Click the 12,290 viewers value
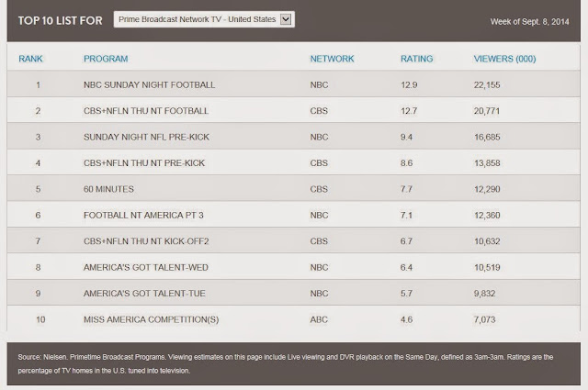This screenshot has width=588, height=390. pyautogui.click(x=487, y=189)
